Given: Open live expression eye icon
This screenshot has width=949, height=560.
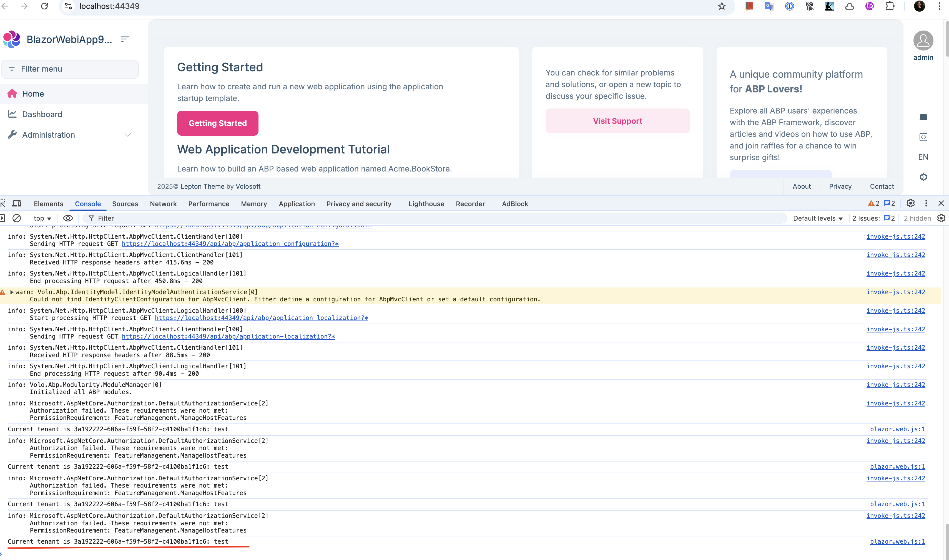Looking at the screenshot, I should (x=68, y=218).
